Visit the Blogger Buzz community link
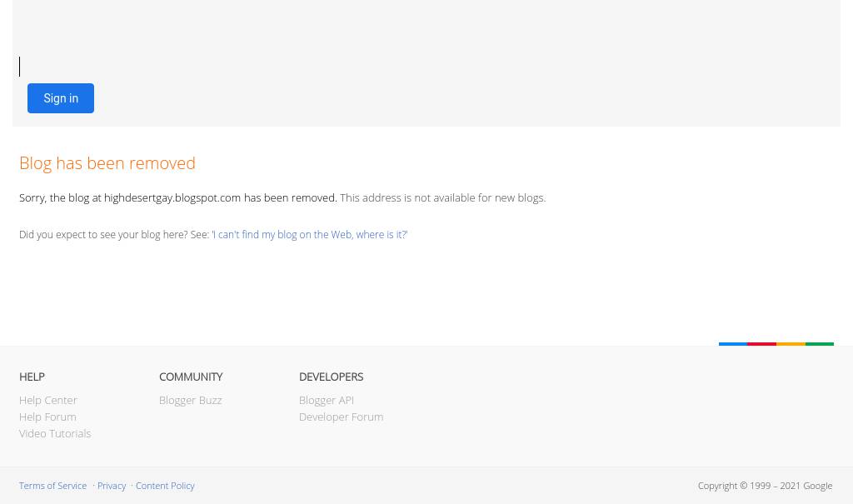The image size is (853, 504). click(190, 400)
